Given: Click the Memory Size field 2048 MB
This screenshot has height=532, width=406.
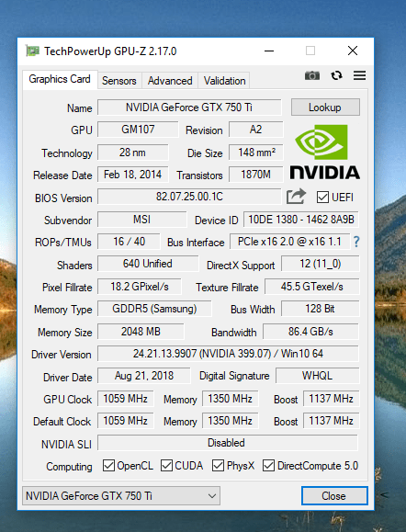Looking at the screenshot, I should [x=141, y=331].
